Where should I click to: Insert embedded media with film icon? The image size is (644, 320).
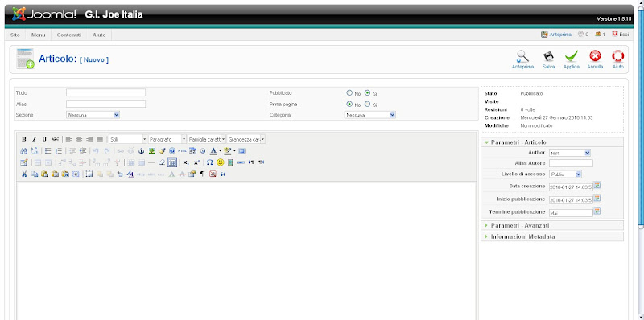(x=231, y=162)
